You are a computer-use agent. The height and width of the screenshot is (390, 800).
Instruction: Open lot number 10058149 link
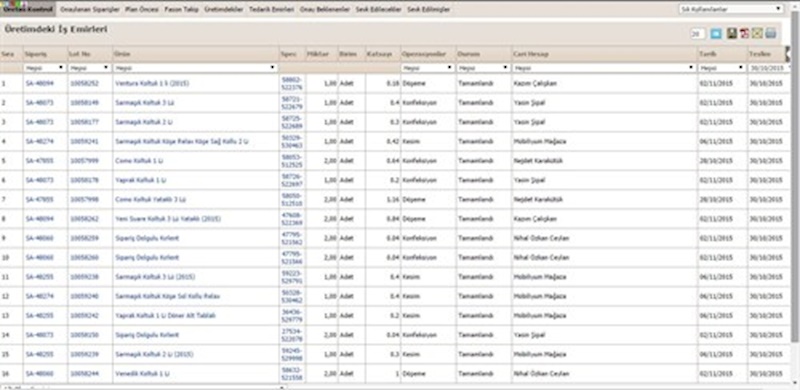pos(84,103)
